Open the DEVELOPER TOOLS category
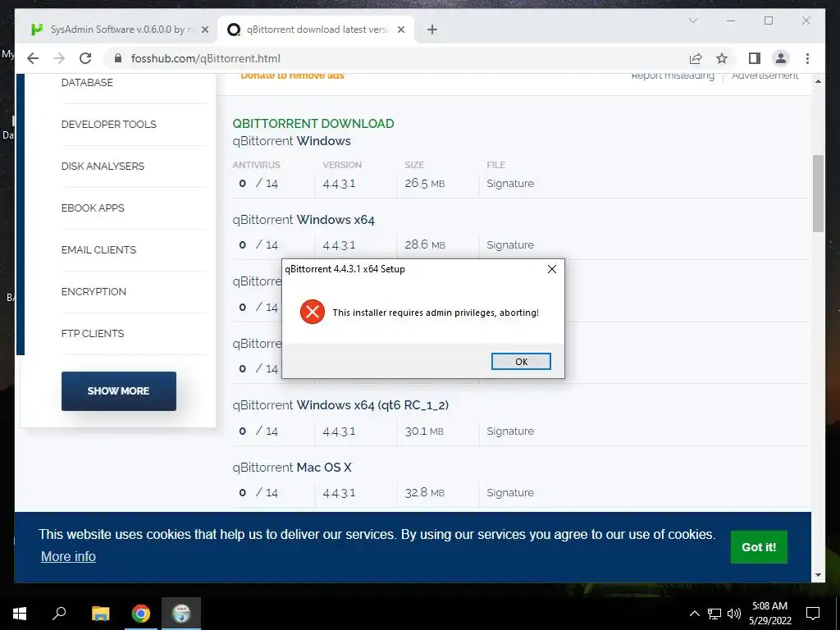Viewport: 840px width, 630px height. (109, 125)
